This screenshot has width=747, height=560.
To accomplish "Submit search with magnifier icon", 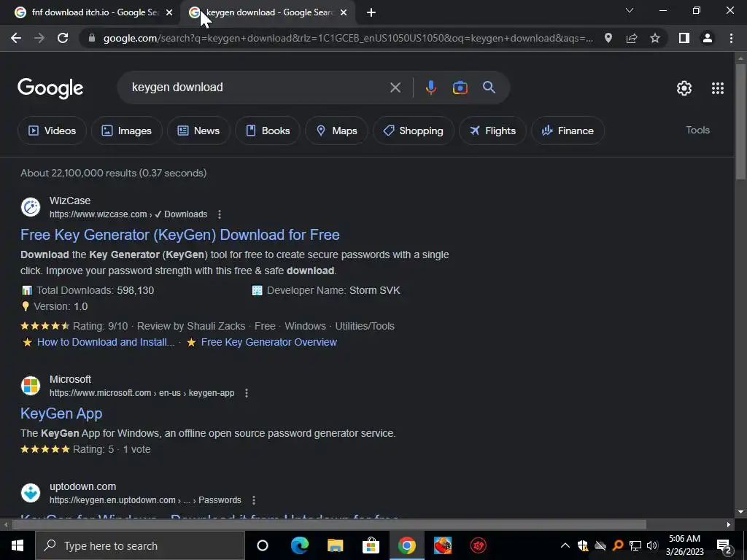I will tap(489, 87).
